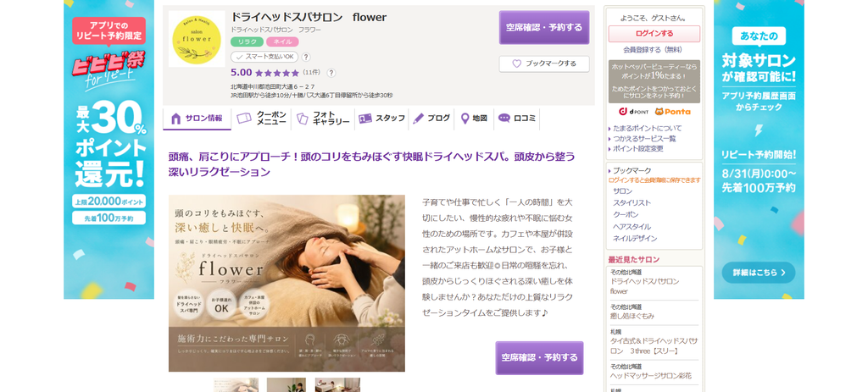Open ネイルデザイン under bookmarks
Screen dimensions: 868x392
click(x=635, y=238)
